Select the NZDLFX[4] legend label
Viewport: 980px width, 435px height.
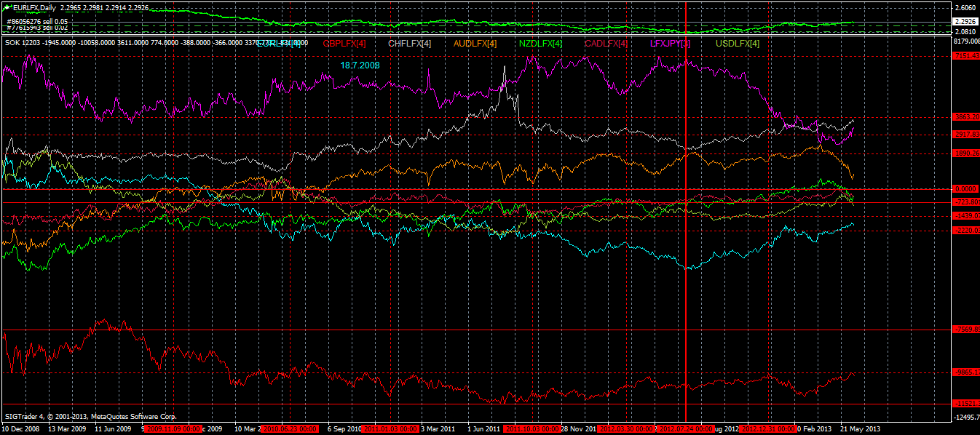coord(540,44)
